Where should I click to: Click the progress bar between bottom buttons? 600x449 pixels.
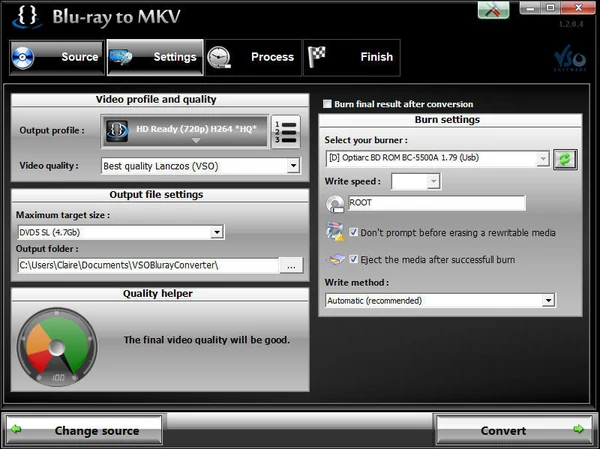[299, 421]
